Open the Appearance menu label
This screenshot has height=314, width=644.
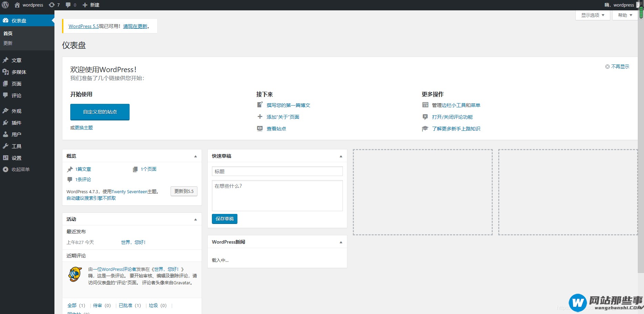point(17,111)
